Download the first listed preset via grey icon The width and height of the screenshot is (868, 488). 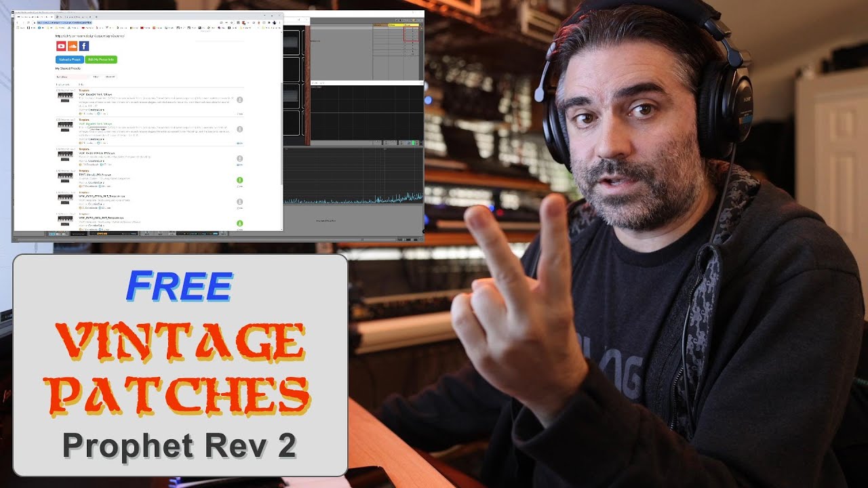[x=240, y=100]
